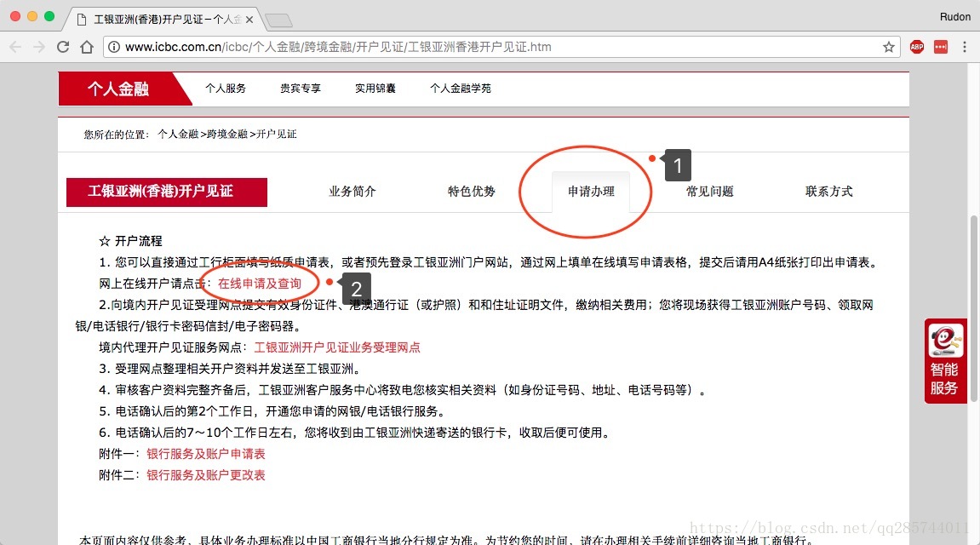Open a new browser tab

point(278,20)
